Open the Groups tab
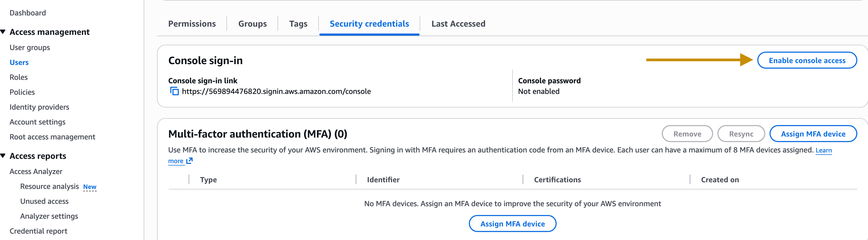Screen dimensions: 868x240 coord(252,24)
